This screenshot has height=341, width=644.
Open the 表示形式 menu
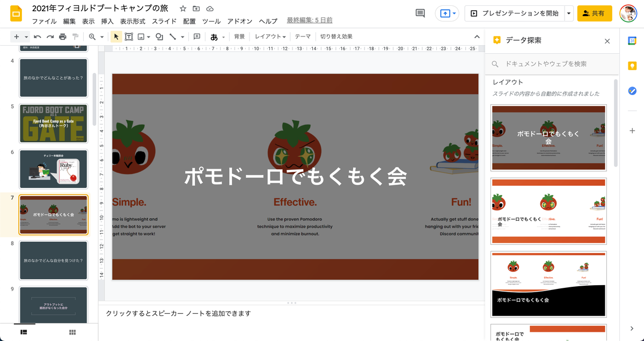click(x=133, y=21)
